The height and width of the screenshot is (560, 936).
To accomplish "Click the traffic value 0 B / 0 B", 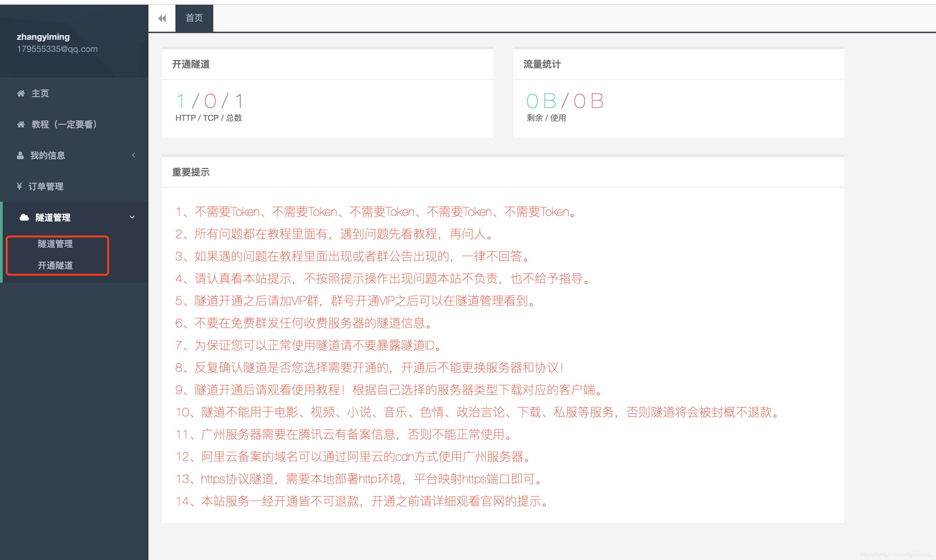I will pos(565,101).
